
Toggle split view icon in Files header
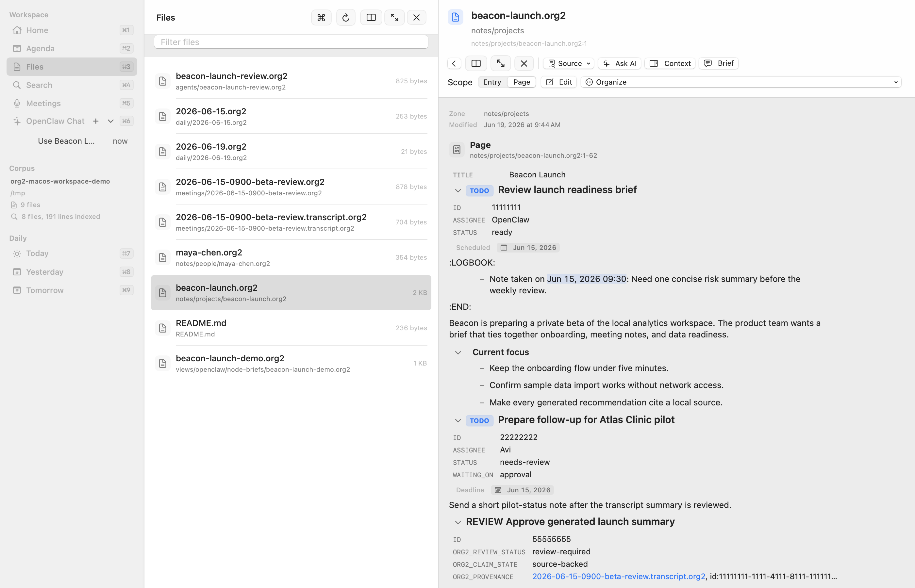click(x=371, y=18)
